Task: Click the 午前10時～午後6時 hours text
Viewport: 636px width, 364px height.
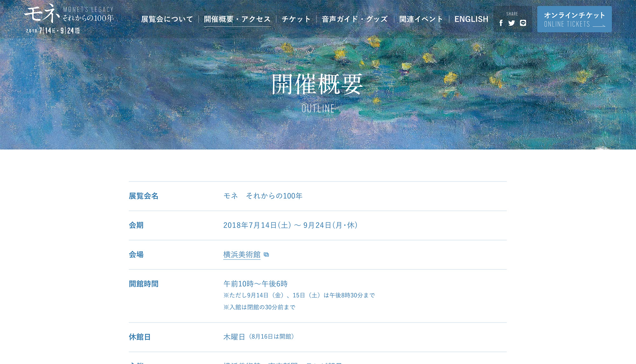Action: pyautogui.click(x=255, y=284)
